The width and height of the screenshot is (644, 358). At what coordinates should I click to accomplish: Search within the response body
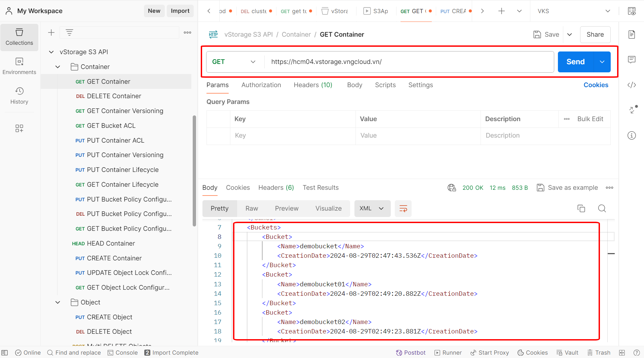click(x=602, y=209)
